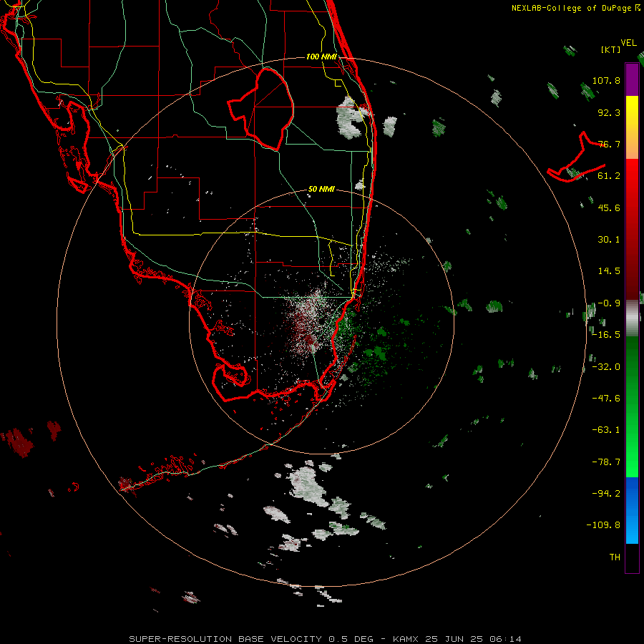Pick the bright red segment of velocity scale
The image size is (644, 644).
click(x=632, y=175)
